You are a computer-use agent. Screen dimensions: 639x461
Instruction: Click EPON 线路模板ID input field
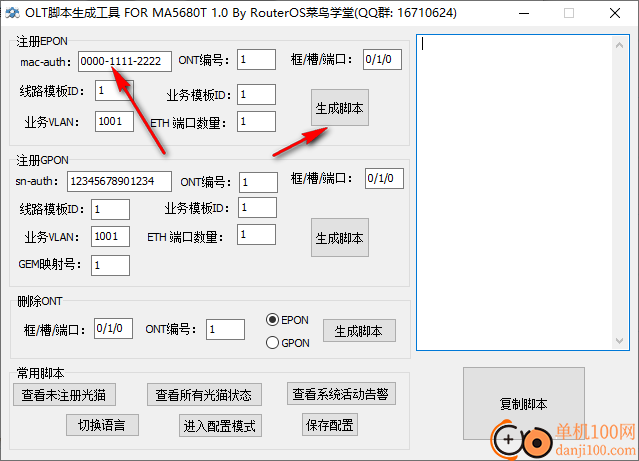click(x=114, y=90)
